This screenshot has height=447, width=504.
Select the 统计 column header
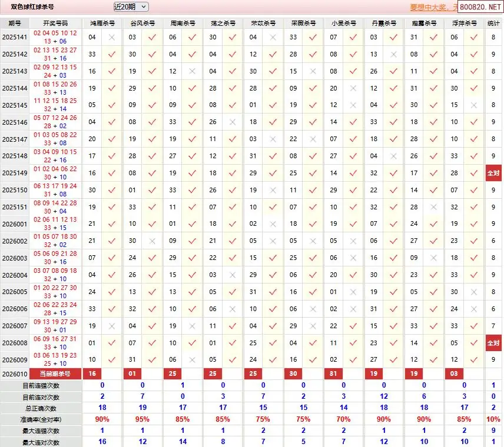pyautogui.click(x=493, y=24)
